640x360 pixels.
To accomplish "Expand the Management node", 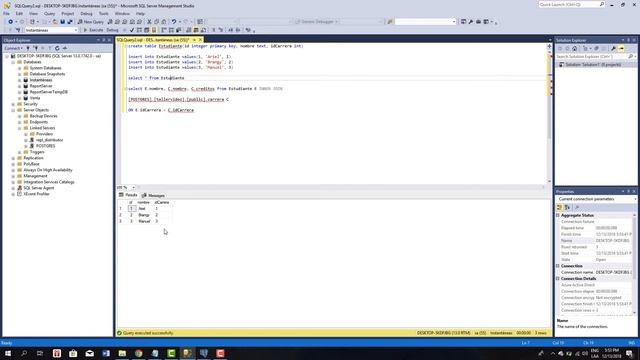I will pyautogui.click(x=13, y=176).
